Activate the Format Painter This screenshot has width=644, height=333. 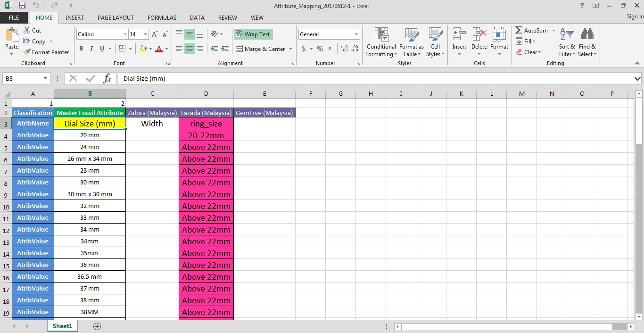(46, 52)
